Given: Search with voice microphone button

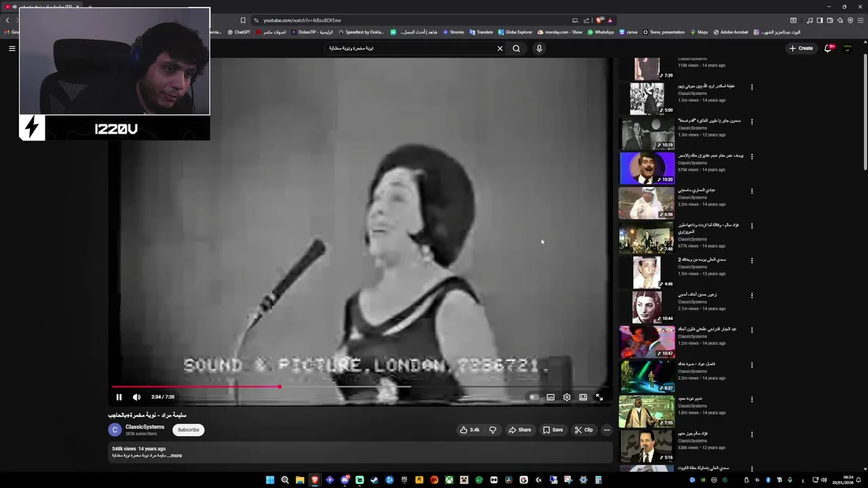Looking at the screenshot, I should tap(539, 48).
